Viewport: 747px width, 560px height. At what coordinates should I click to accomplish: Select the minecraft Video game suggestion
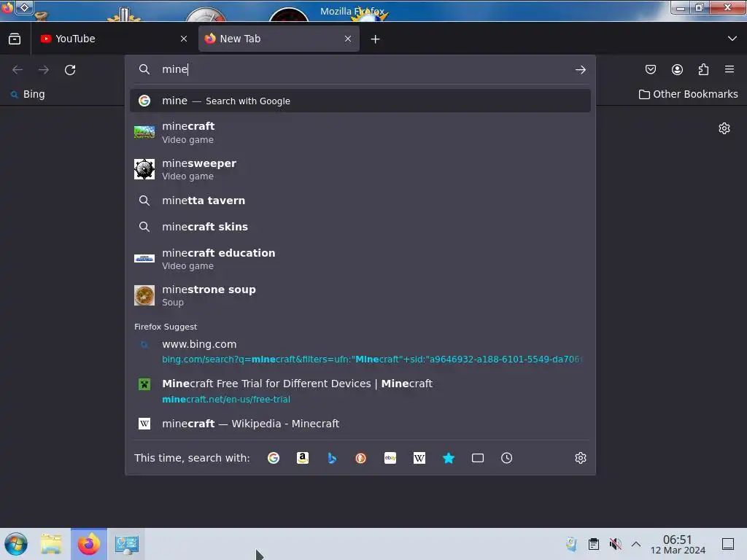pos(360,133)
